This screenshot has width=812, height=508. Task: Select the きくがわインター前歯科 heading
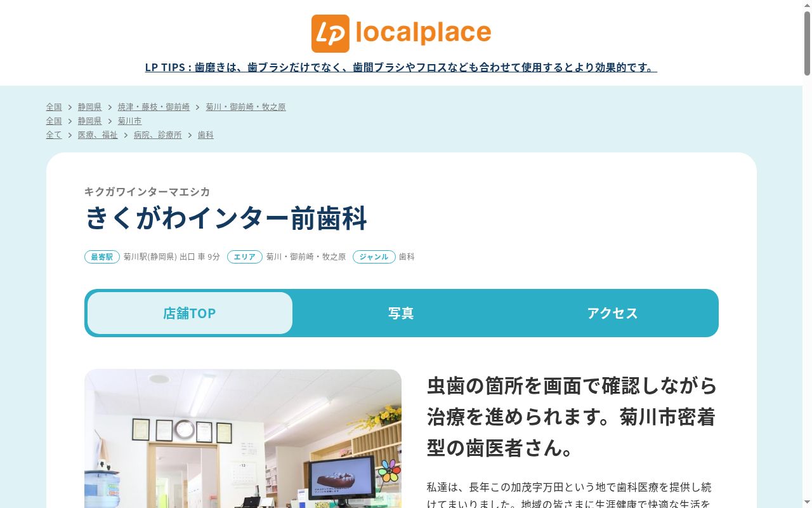(226, 218)
